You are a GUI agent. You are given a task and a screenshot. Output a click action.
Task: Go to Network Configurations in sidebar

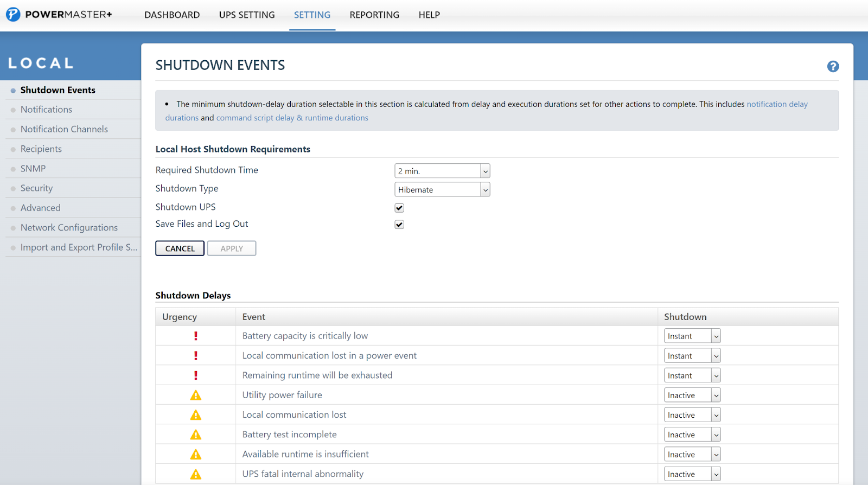69,227
